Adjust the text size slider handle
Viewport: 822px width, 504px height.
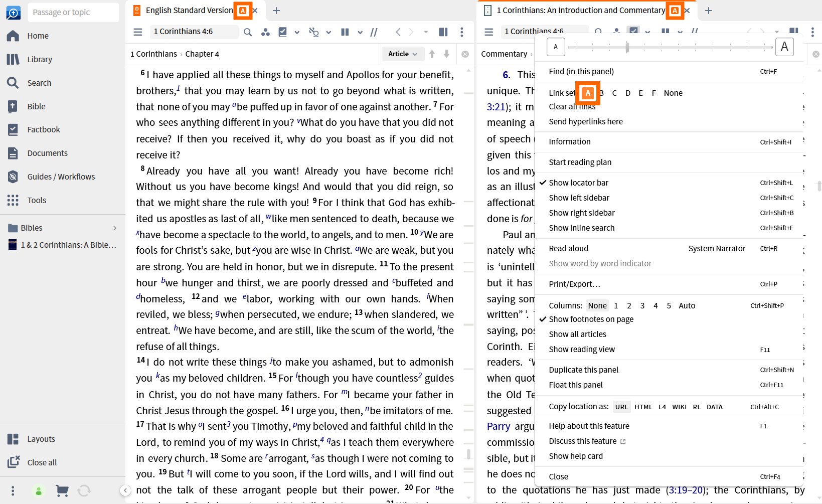click(627, 47)
